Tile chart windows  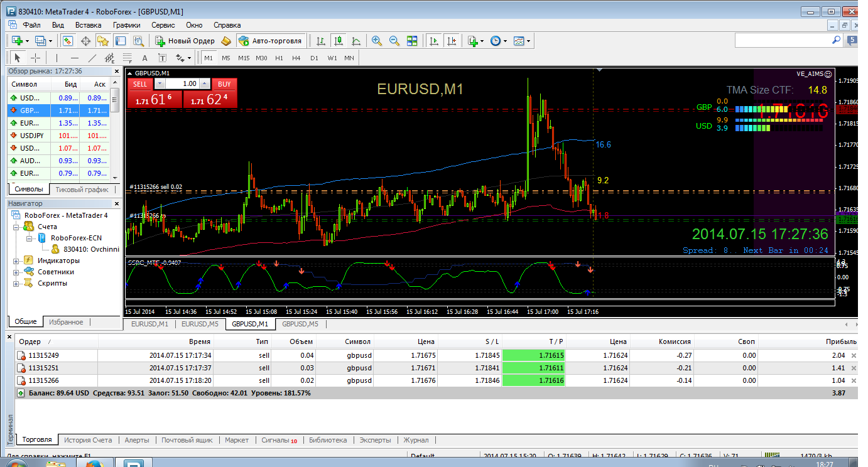[412, 41]
